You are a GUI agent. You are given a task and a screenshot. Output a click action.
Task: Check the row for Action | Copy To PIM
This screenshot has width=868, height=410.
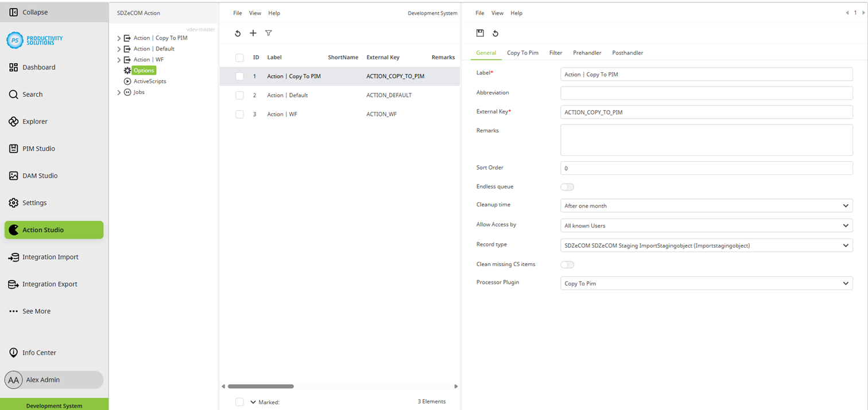239,76
